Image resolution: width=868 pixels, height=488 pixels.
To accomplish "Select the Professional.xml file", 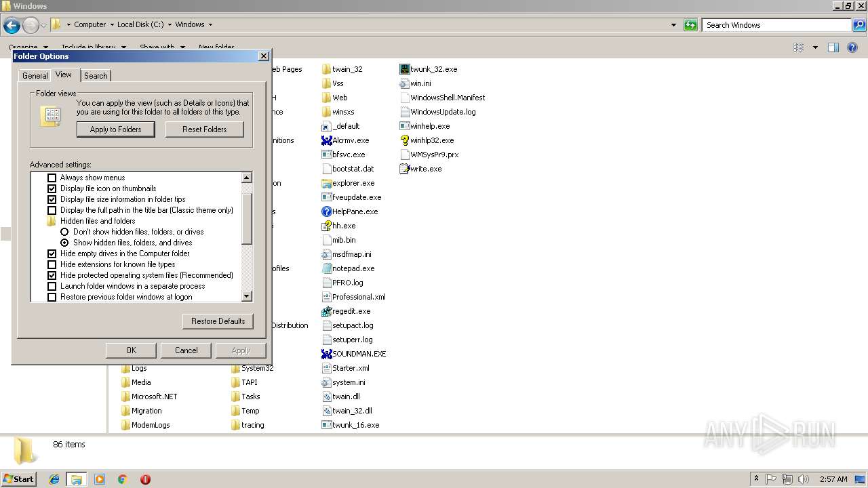I will (359, 297).
